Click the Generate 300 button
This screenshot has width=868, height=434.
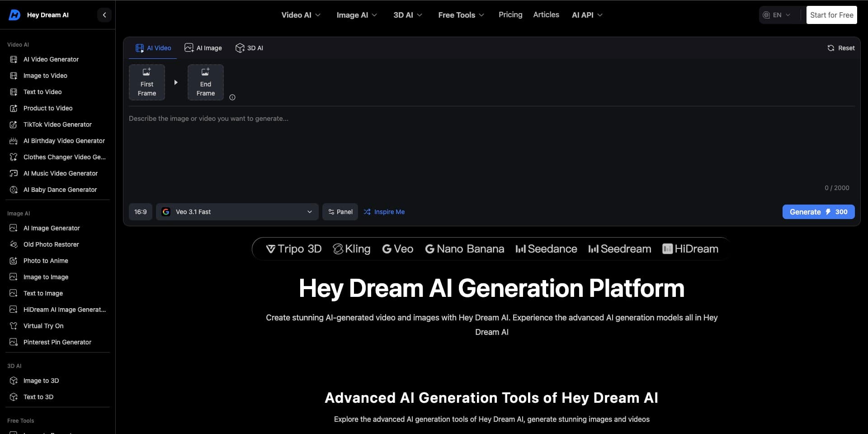click(x=819, y=212)
